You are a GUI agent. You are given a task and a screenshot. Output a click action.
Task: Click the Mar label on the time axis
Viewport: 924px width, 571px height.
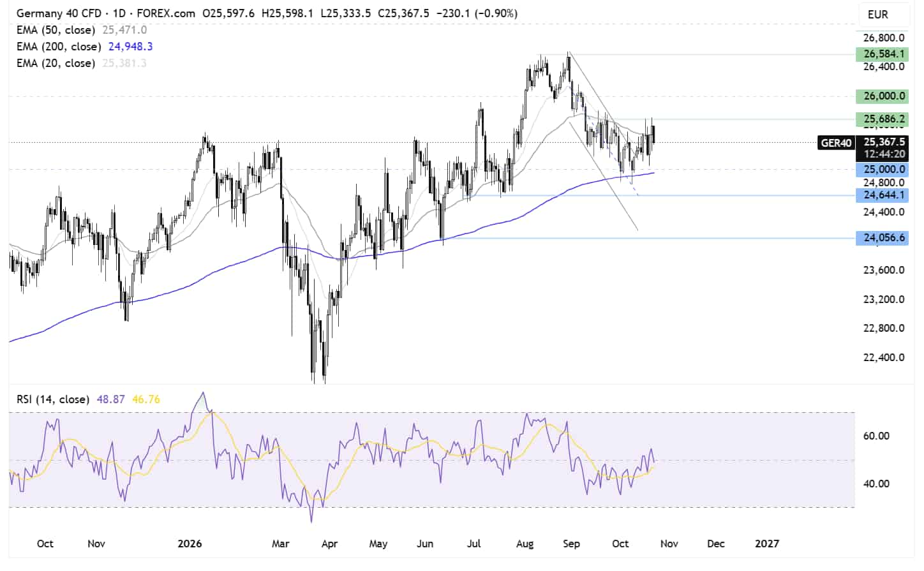[280, 544]
